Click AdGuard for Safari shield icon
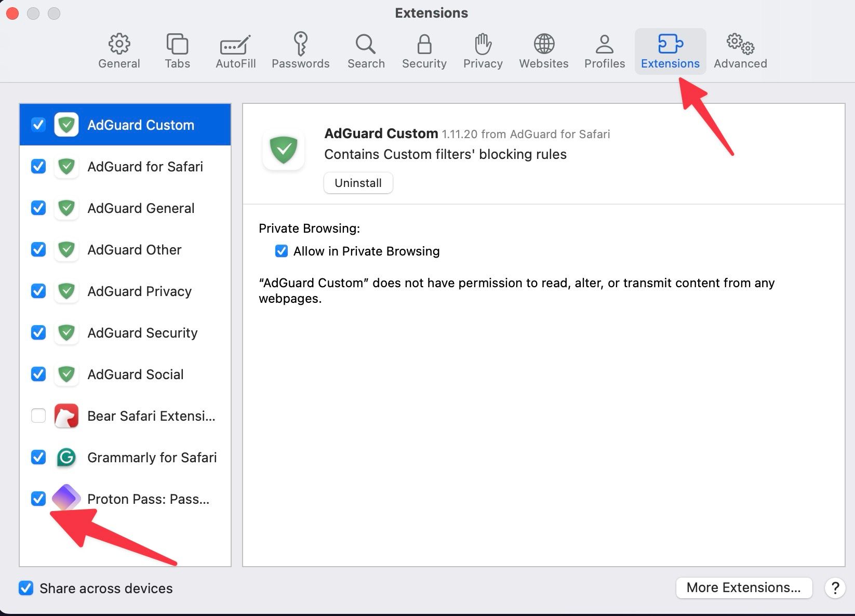Image resolution: width=855 pixels, height=616 pixels. [x=66, y=166]
